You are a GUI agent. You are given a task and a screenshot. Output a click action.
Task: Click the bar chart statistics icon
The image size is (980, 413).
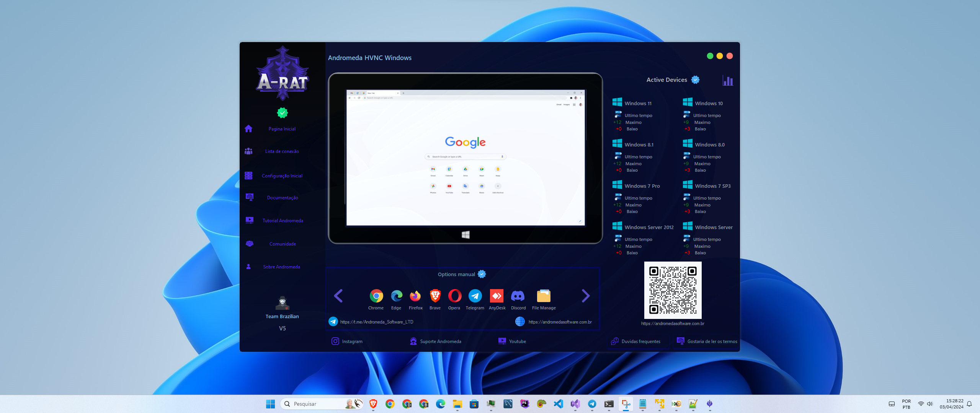click(x=728, y=81)
